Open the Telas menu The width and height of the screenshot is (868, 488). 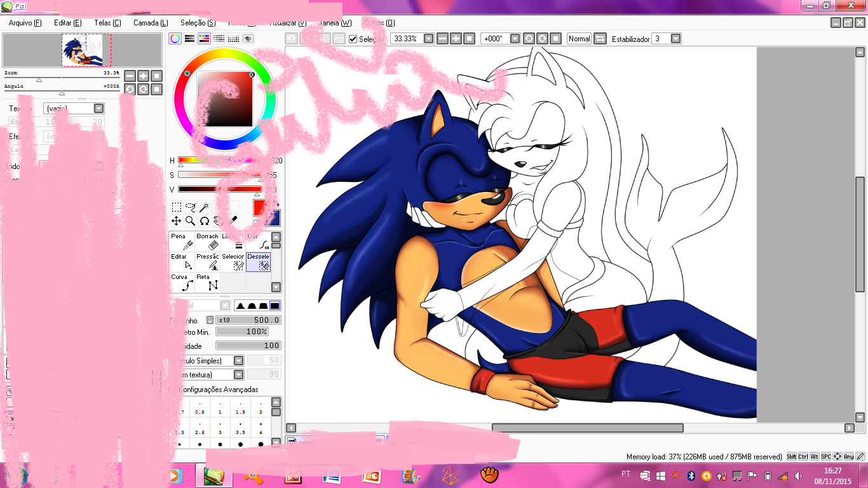[107, 23]
